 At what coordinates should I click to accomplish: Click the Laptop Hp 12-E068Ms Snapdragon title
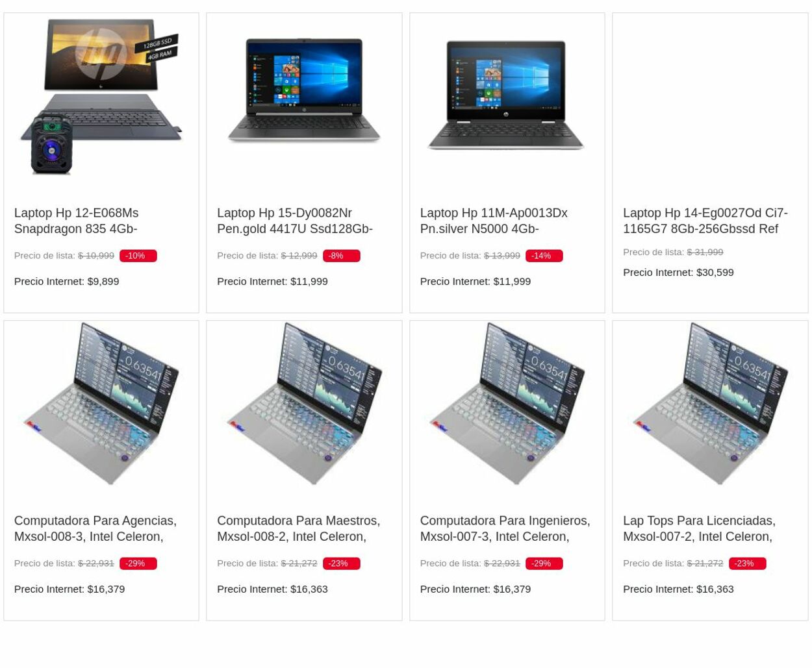77,221
